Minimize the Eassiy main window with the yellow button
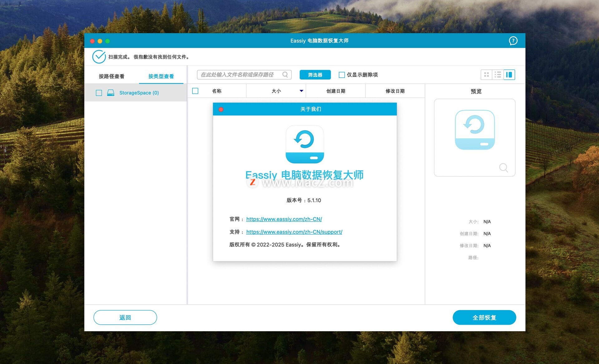 click(x=100, y=41)
